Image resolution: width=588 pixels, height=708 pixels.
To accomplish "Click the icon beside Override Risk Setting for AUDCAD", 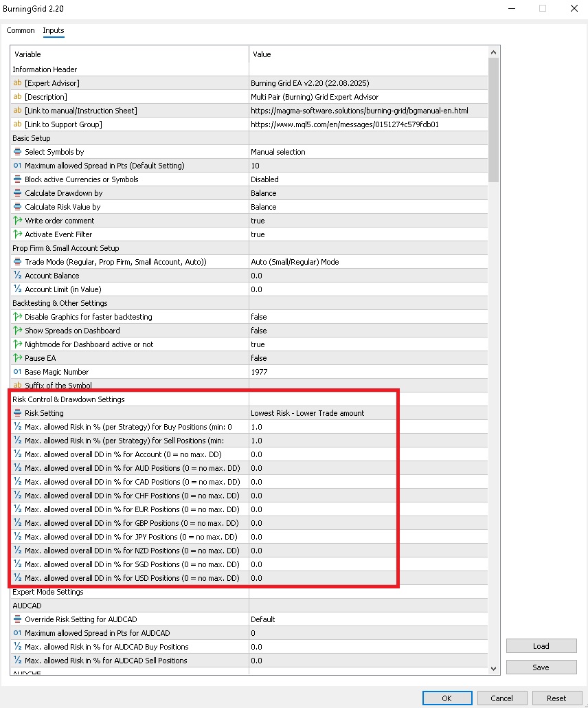I will (18, 619).
